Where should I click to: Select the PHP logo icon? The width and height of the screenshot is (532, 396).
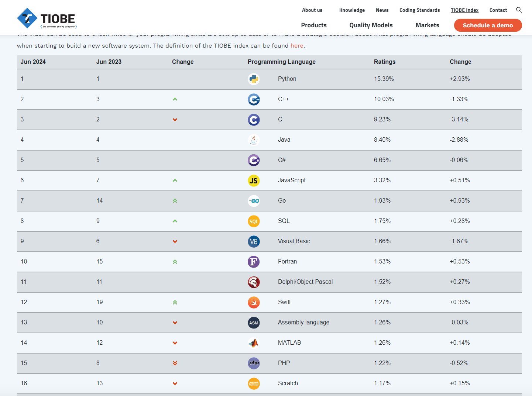pos(254,363)
